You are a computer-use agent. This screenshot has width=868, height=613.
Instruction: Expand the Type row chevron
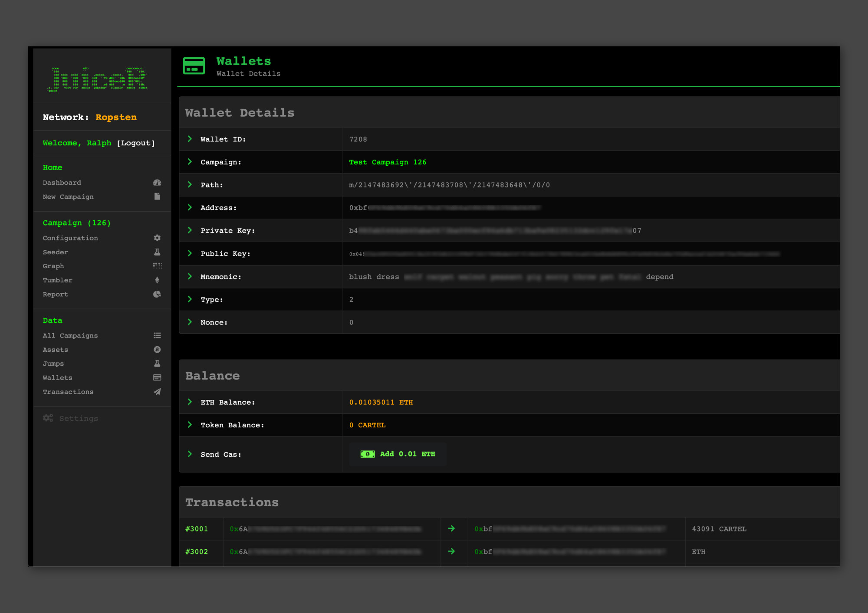(190, 299)
